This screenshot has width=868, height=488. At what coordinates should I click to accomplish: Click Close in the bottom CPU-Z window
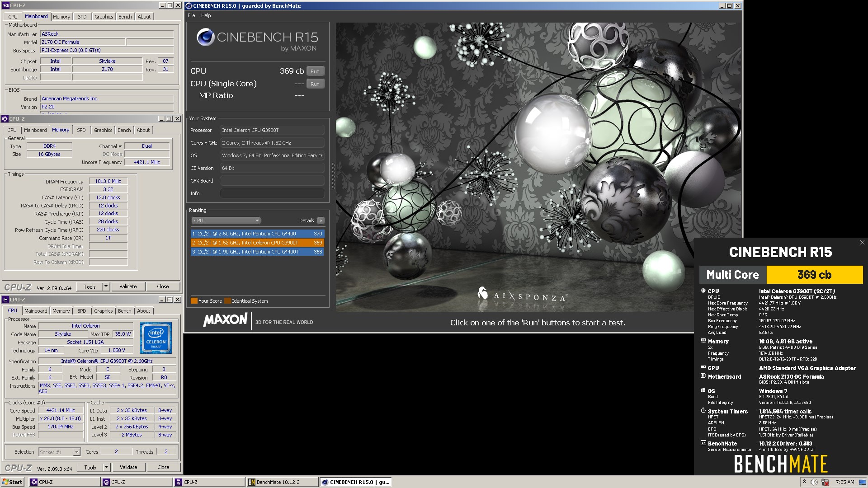tap(163, 467)
